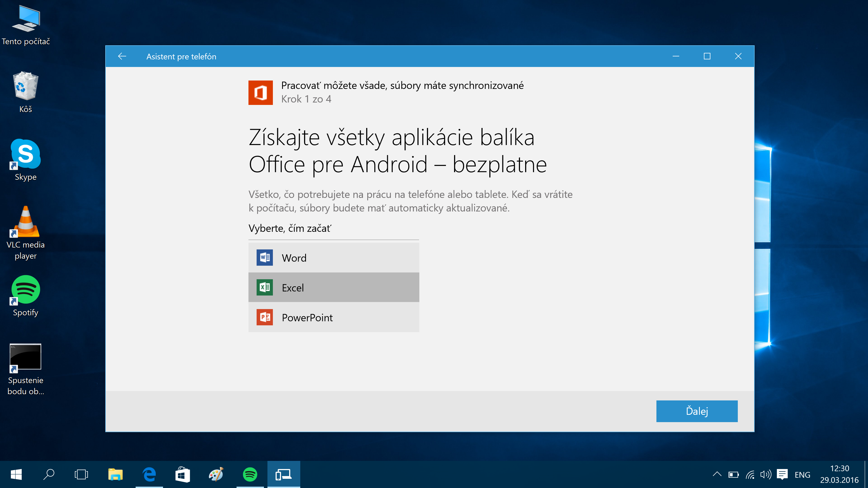
Task: Click the Ďalej button
Action: pyautogui.click(x=697, y=411)
